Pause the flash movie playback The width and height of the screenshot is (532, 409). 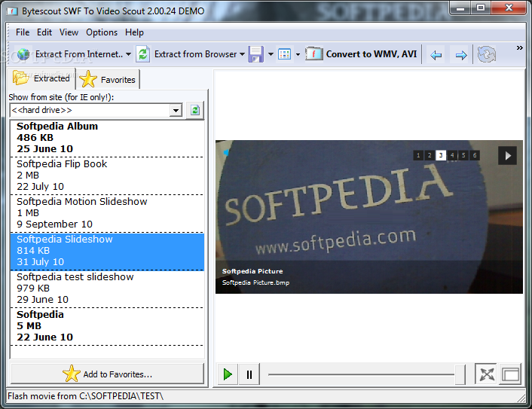[x=249, y=374]
